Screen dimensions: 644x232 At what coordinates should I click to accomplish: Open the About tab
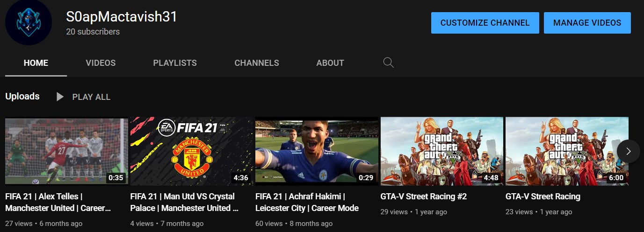point(330,63)
